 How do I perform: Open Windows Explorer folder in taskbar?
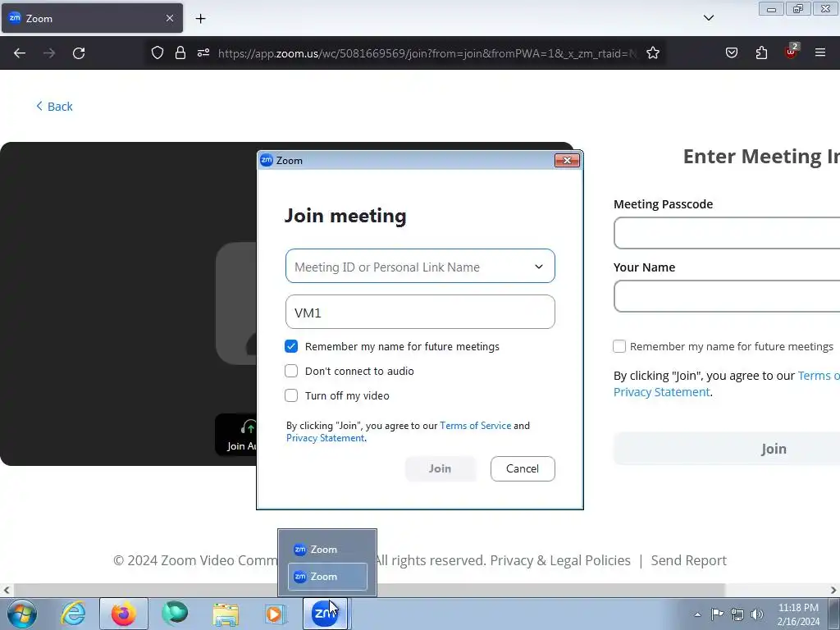(x=226, y=614)
